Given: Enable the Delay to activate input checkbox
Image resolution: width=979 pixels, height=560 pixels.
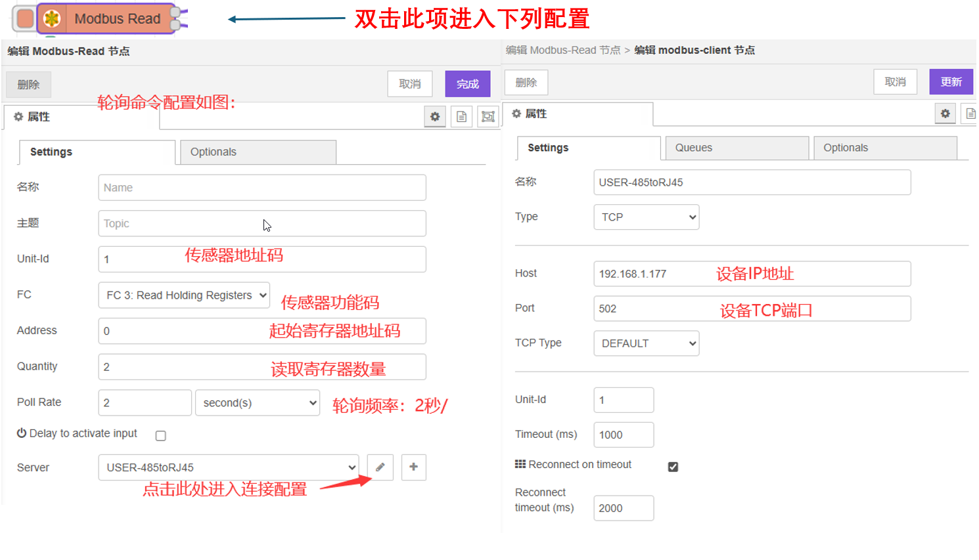Looking at the screenshot, I should (x=161, y=436).
